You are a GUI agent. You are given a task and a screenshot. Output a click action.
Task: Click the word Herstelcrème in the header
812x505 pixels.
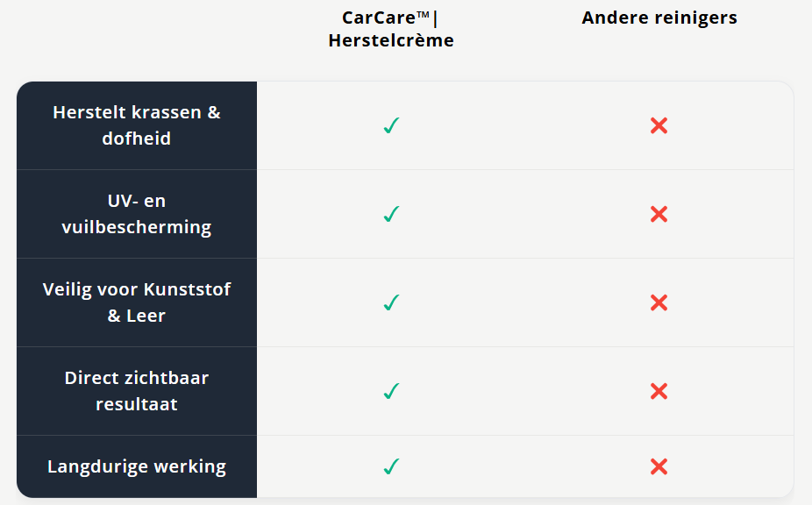click(391, 40)
